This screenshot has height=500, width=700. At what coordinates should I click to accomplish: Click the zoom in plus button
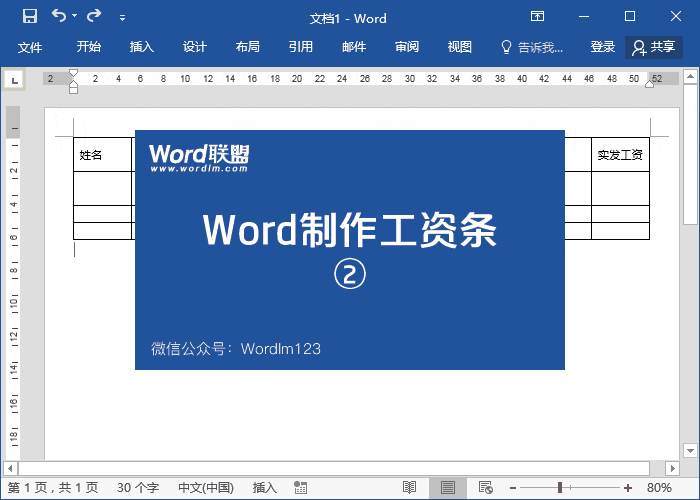tap(628, 488)
